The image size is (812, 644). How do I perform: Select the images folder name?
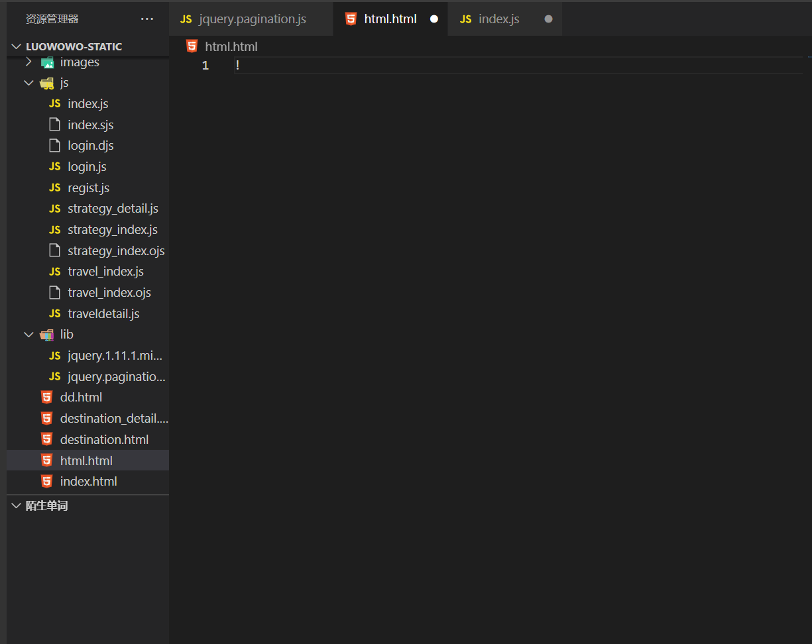pos(80,62)
